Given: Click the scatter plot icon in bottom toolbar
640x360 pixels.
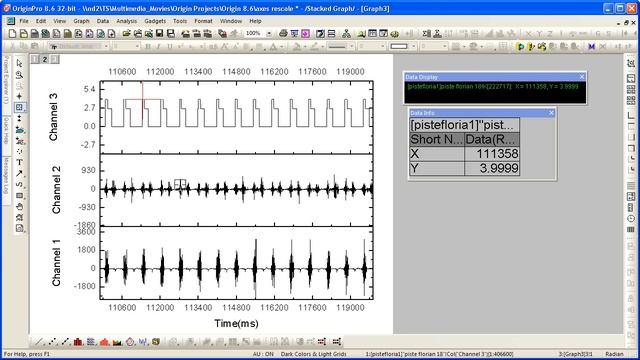Looking at the screenshot, I should pyautogui.click(x=52, y=342).
